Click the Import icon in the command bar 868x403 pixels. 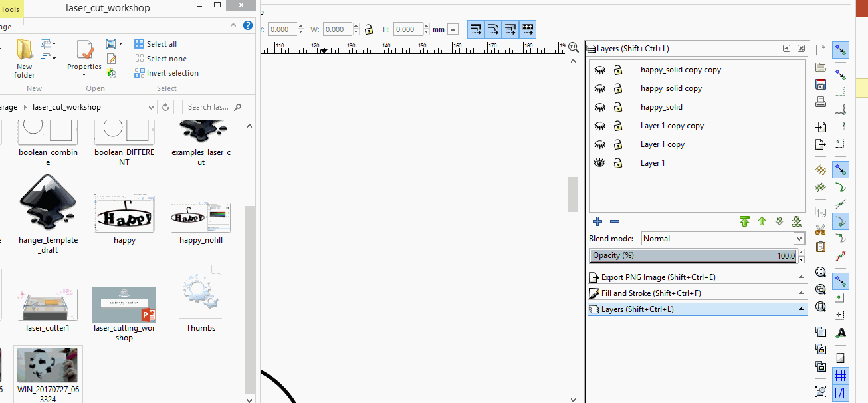(820, 127)
